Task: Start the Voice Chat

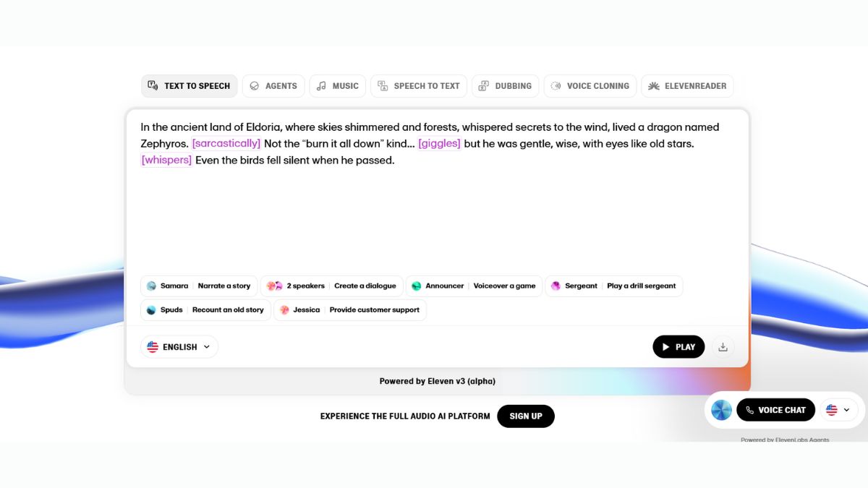Action: (x=775, y=409)
